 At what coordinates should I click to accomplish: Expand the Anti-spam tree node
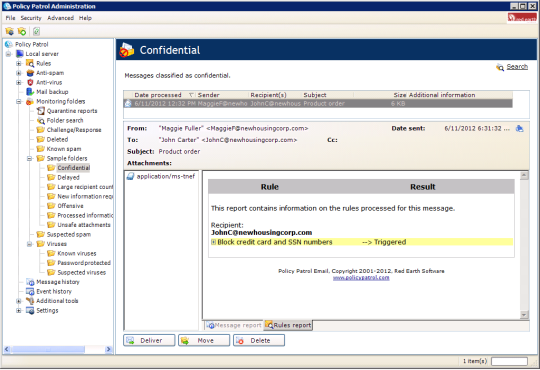click(x=19, y=73)
